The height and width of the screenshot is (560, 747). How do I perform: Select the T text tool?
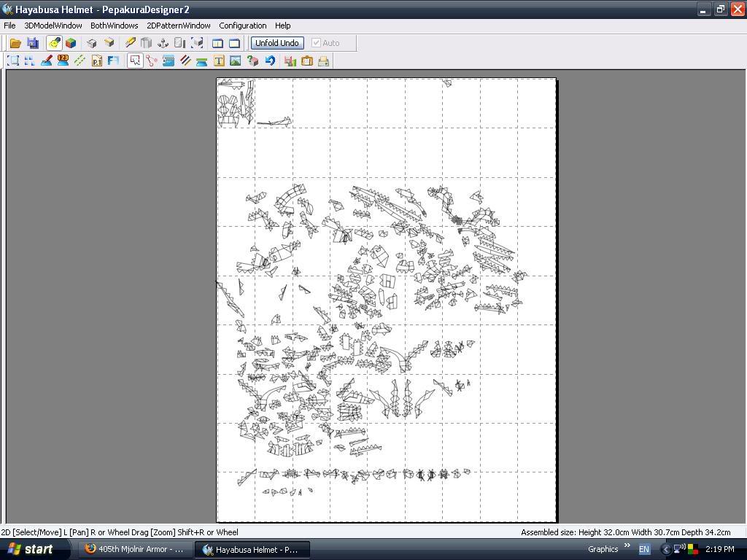219,61
